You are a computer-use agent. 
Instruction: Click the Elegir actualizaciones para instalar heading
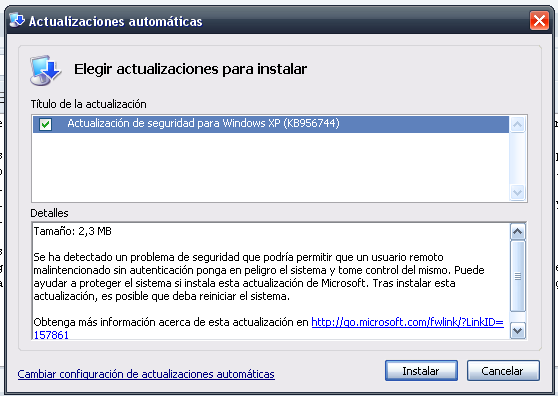(x=190, y=69)
